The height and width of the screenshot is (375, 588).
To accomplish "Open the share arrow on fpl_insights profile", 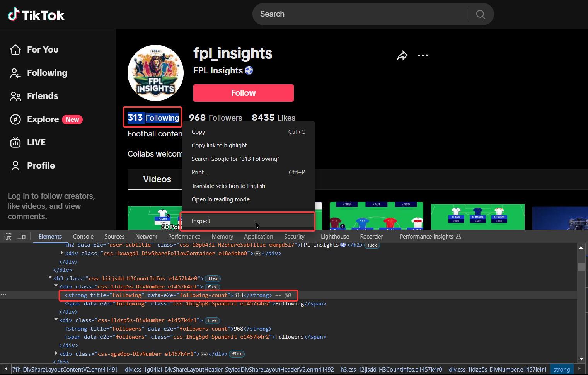I will coord(402,55).
